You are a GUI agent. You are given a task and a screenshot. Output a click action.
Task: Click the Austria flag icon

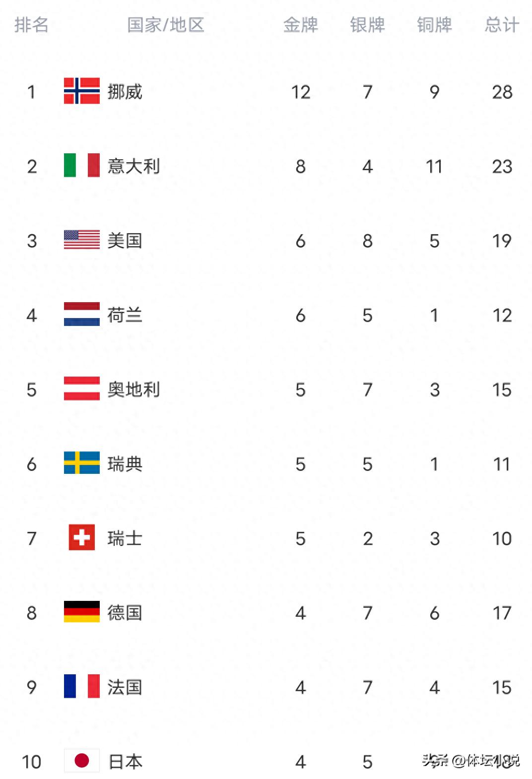[x=82, y=389]
